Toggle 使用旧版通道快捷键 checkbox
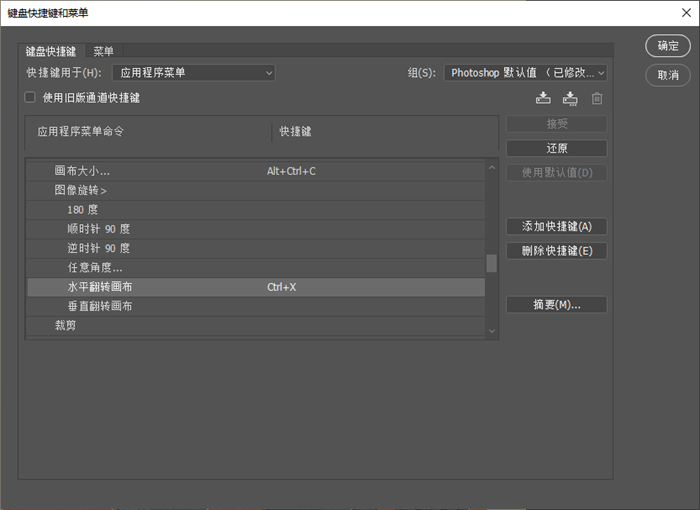 (30, 97)
